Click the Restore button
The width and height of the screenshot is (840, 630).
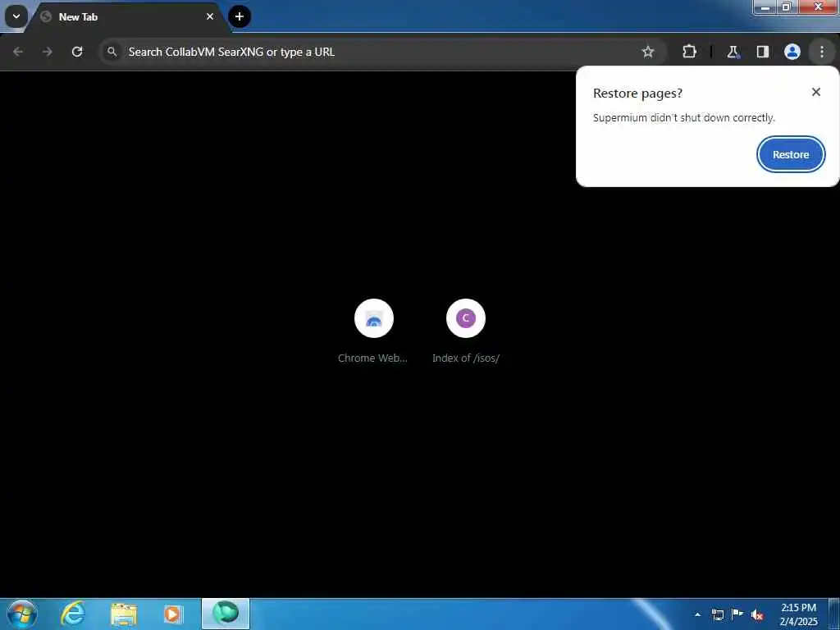791,154
